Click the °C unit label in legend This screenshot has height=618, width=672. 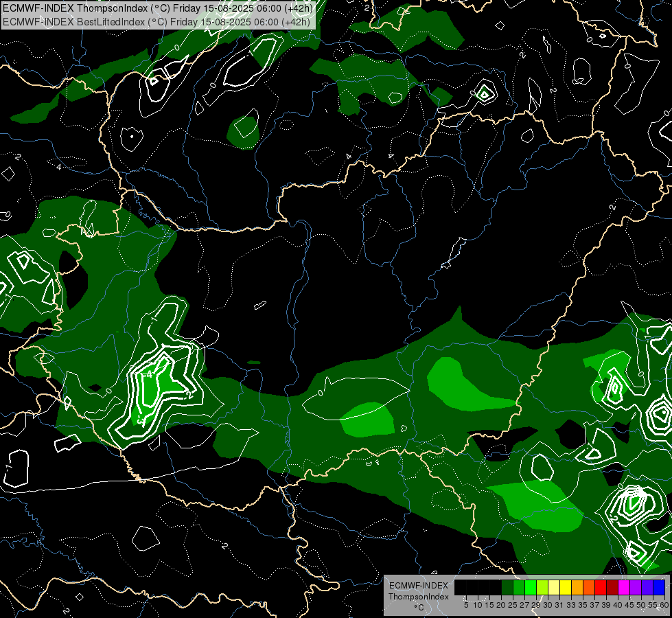419,608
